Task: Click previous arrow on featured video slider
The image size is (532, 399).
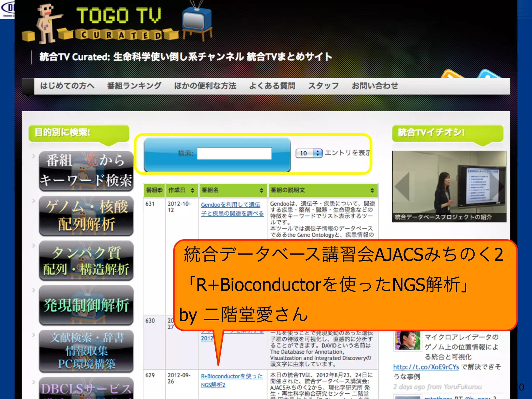Action: coord(402,186)
